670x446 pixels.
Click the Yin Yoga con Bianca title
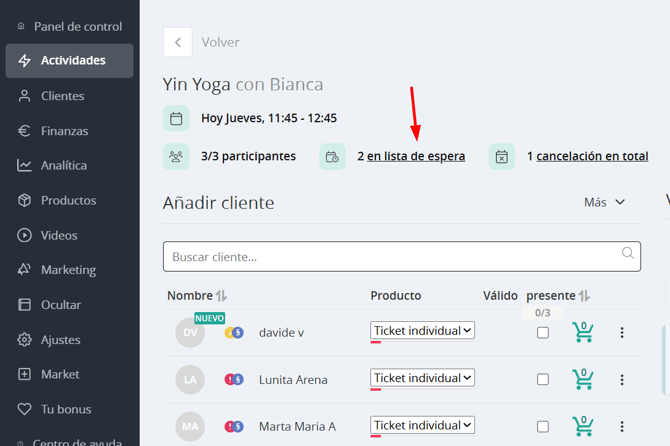(x=243, y=85)
